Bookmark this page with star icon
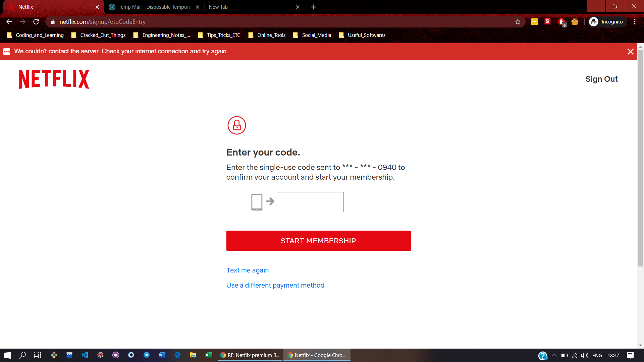 [x=518, y=22]
